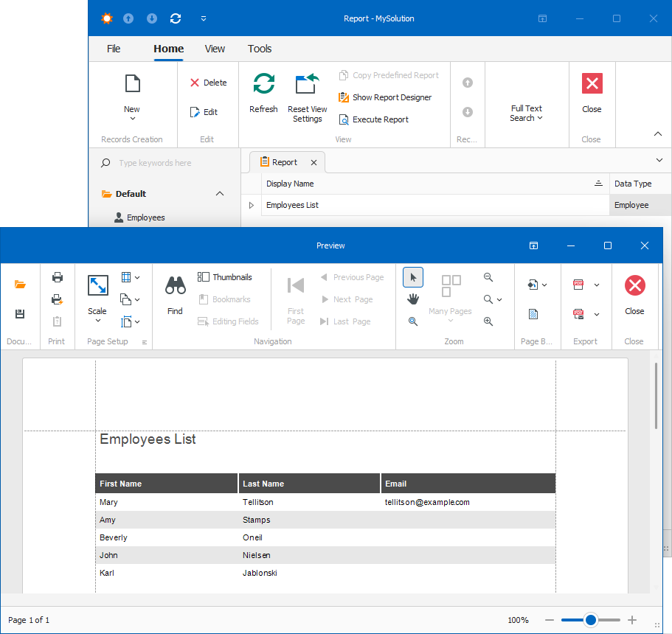
Task: Click the Watermark icon in Page Background
Action: coord(533,315)
